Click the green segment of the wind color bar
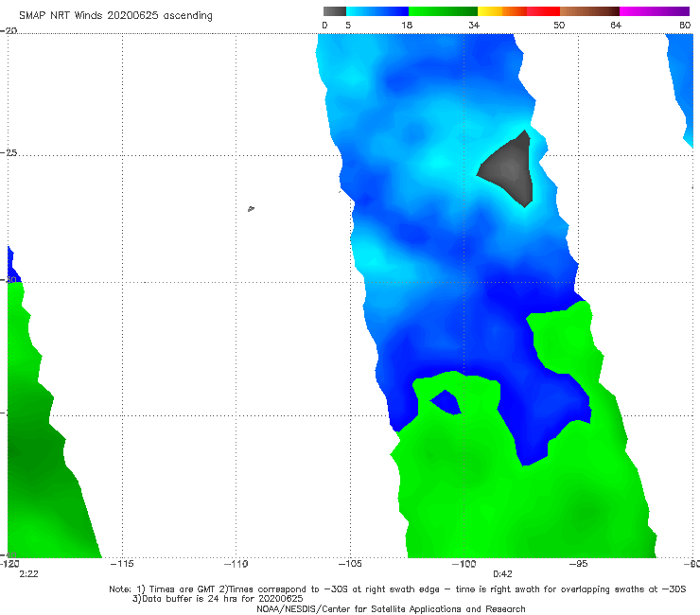 pyautogui.click(x=443, y=11)
